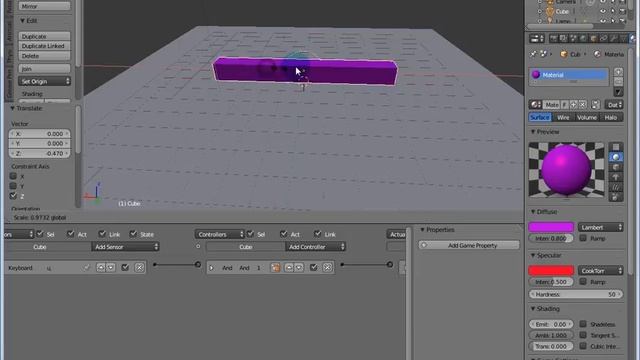Click the Duplicate Linked button
This screenshot has height=360, width=640.
(x=44, y=46)
